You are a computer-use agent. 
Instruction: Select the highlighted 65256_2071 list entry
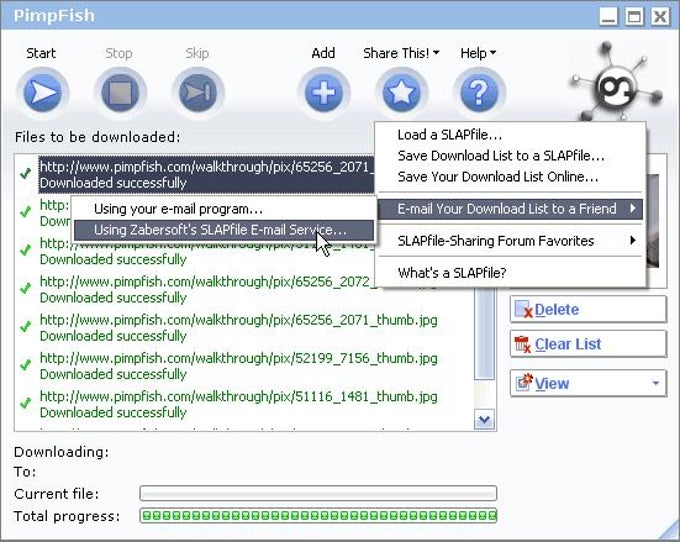(206, 174)
